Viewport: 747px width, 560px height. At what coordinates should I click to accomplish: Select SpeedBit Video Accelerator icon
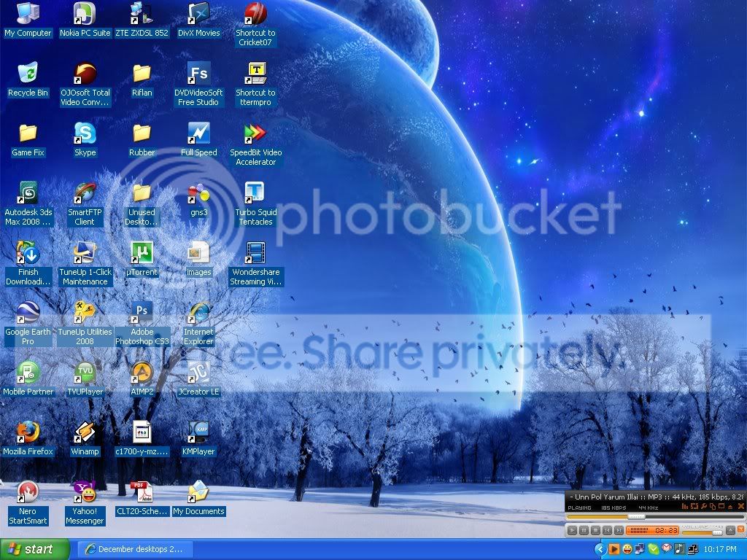(256, 145)
